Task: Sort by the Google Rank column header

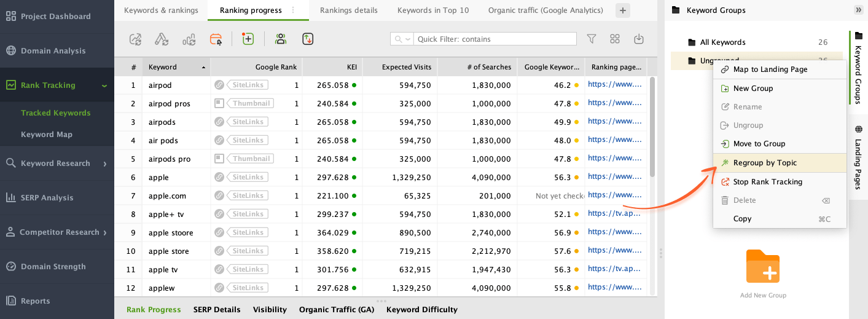Action: coord(256,67)
